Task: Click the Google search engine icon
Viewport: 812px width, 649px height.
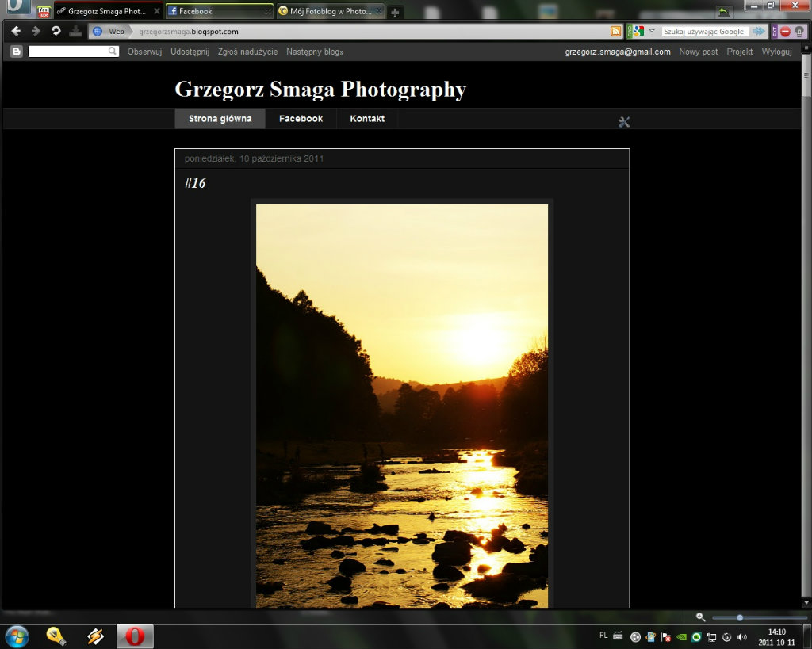Action: [x=638, y=32]
